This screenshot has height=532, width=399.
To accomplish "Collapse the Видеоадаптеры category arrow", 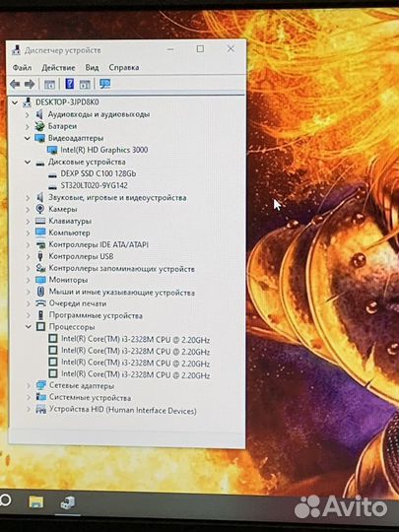I will click(28, 139).
